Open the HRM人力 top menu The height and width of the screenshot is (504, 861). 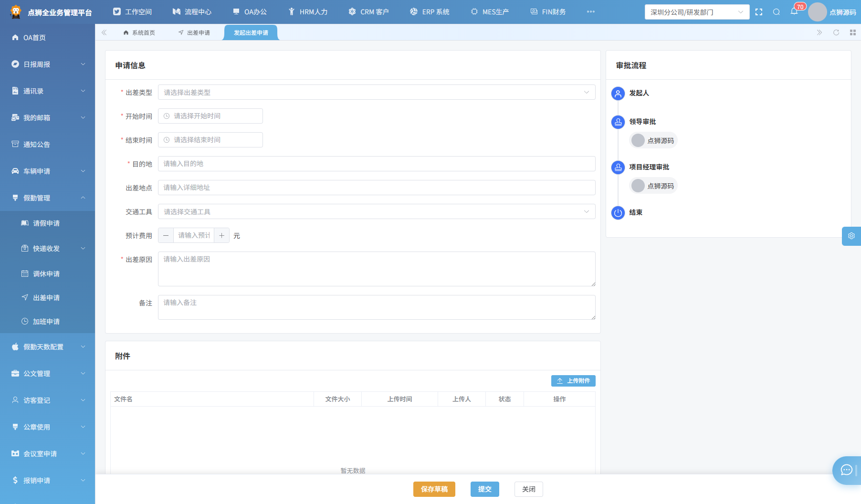(308, 12)
